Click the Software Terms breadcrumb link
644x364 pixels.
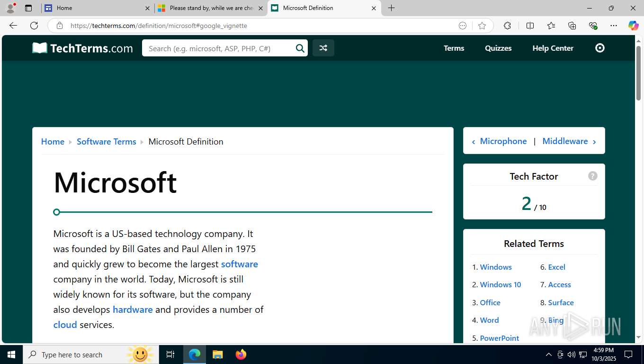point(107,141)
